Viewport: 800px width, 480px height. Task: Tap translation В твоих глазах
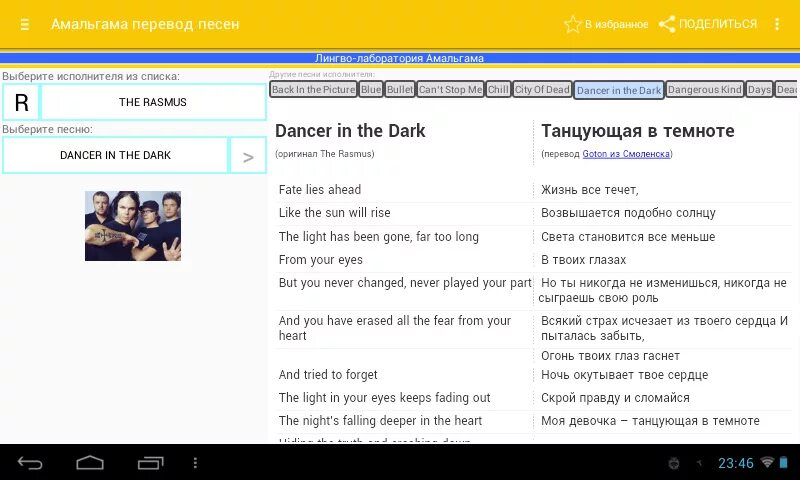coord(583,260)
